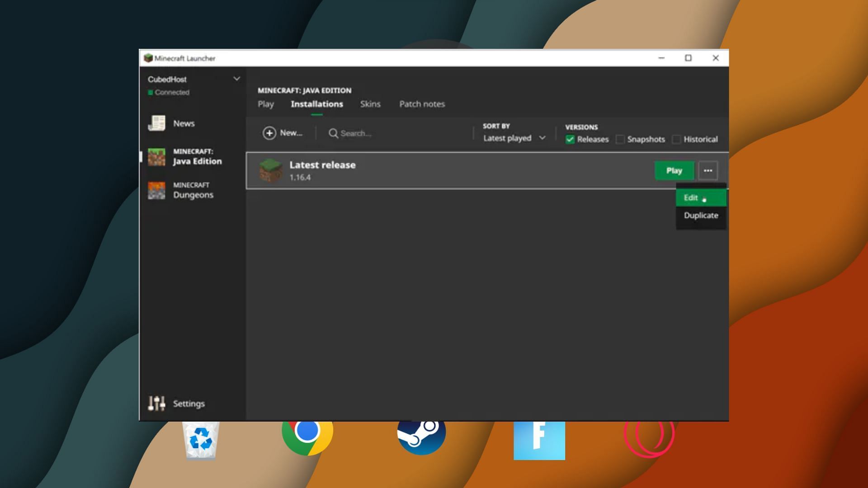868x488 pixels.
Task: Click the green Connected status text
Action: point(172,92)
